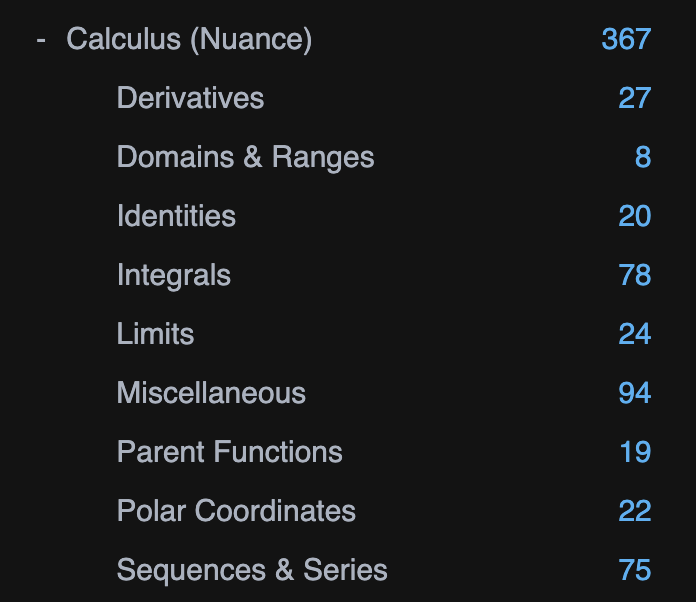Click the 75 count beside Sequences & Series
Viewport: 696px width, 602px height.
pyautogui.click(x=635, y=570)
